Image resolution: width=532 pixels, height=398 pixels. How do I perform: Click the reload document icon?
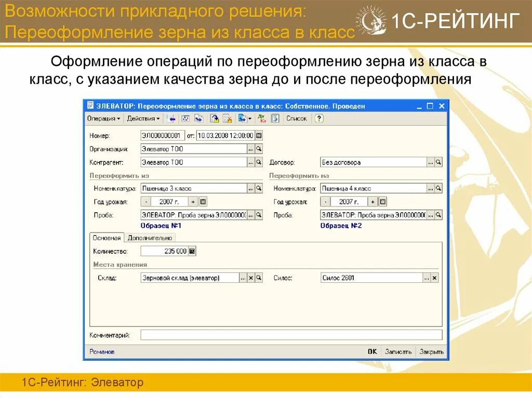tap(185, 119)
